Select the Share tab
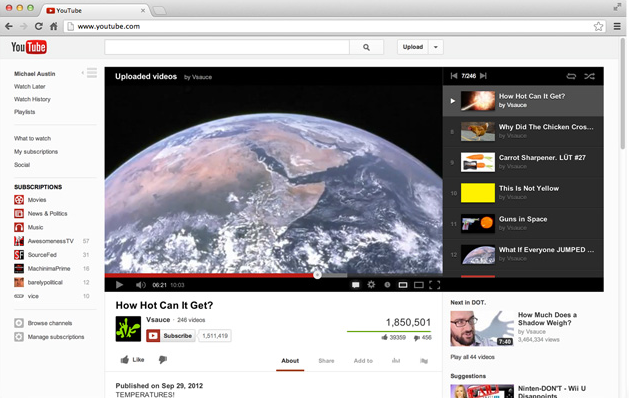Viewport: 629px width, 398px height. coord(326,361)
